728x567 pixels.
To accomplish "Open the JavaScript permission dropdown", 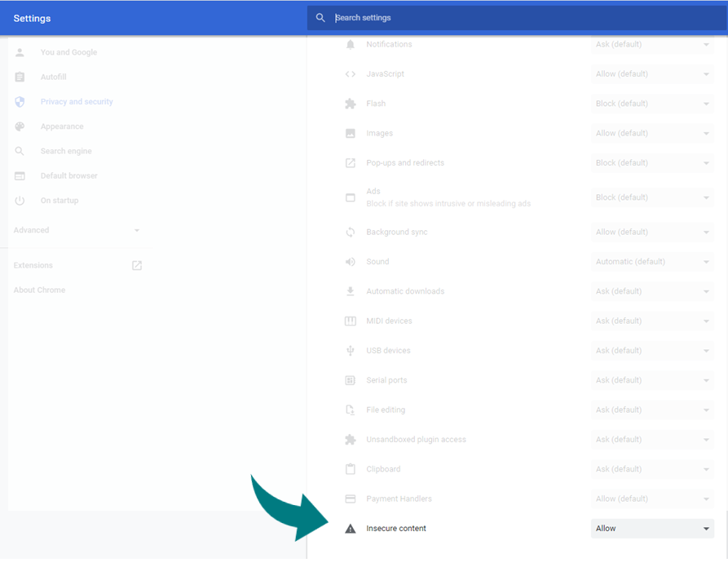I will 652,74.
